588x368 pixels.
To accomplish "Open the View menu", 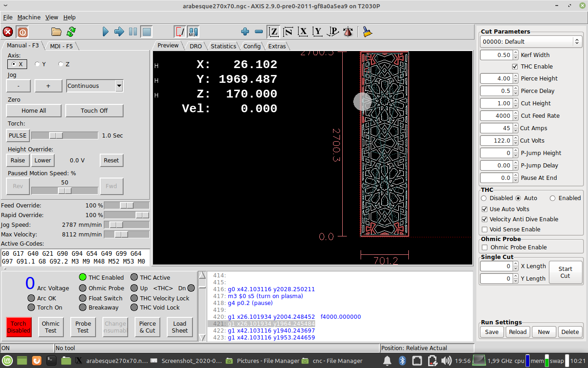I will [x=51, y=17].
